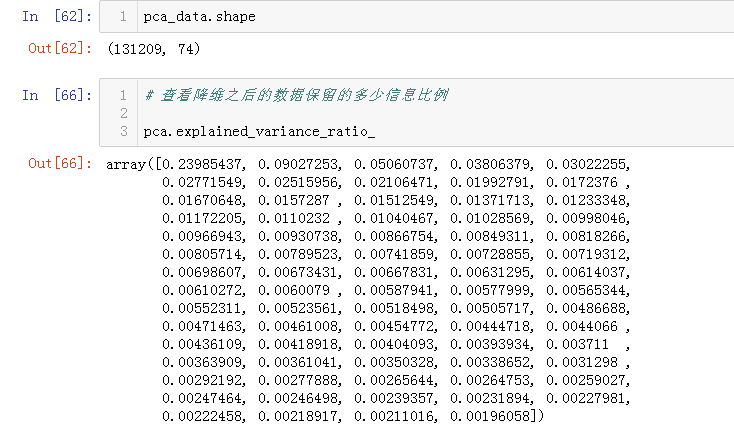Click line number 3 in cell 66

121,131
